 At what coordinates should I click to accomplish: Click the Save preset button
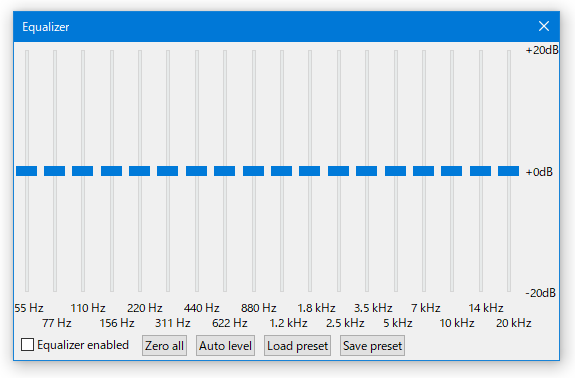coord(372,345)
